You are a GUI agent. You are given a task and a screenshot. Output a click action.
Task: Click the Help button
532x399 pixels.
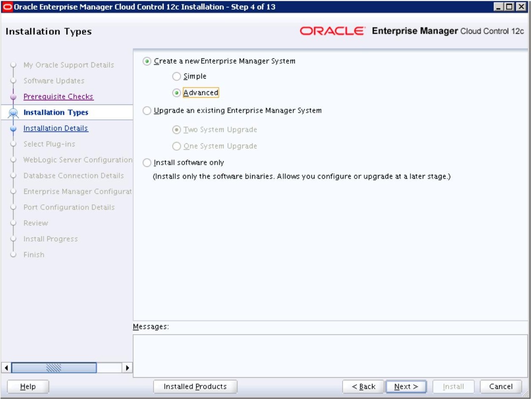point(28,387)
